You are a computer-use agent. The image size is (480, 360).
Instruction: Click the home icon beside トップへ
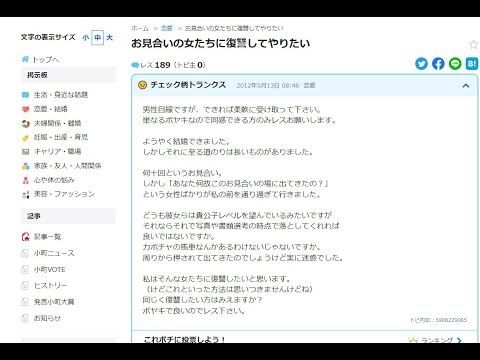(25, 59)
